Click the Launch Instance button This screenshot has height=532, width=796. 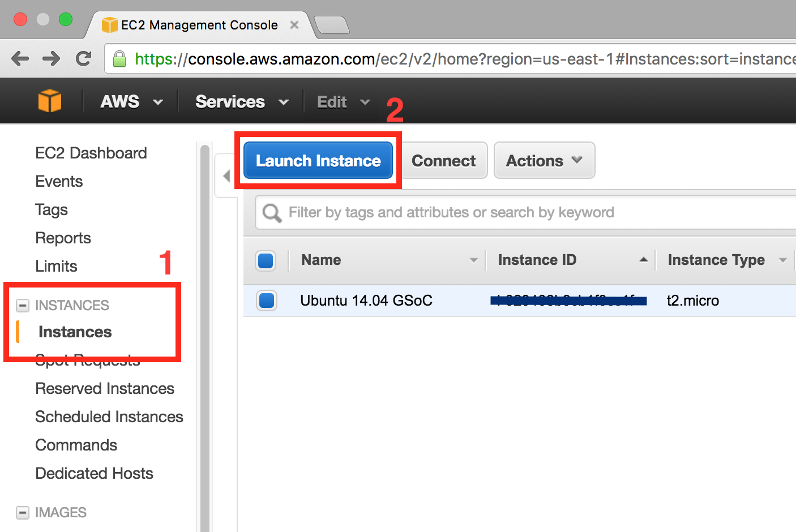318,161
